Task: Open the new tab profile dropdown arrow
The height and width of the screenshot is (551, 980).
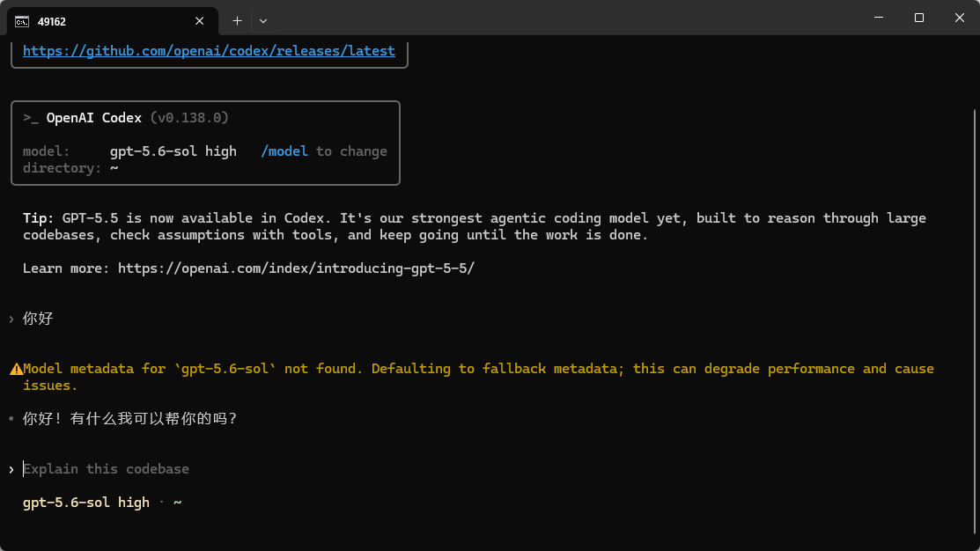Action: click(263, 20)
